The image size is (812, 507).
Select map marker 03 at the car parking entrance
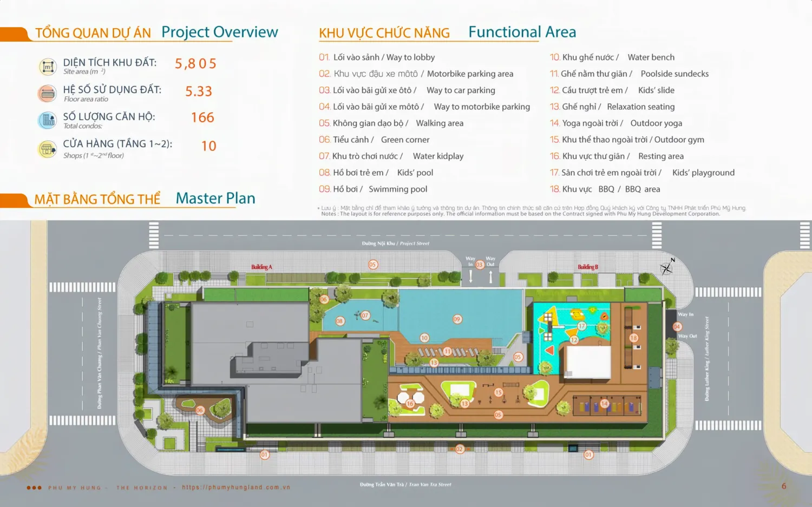(x=480, y=265)
